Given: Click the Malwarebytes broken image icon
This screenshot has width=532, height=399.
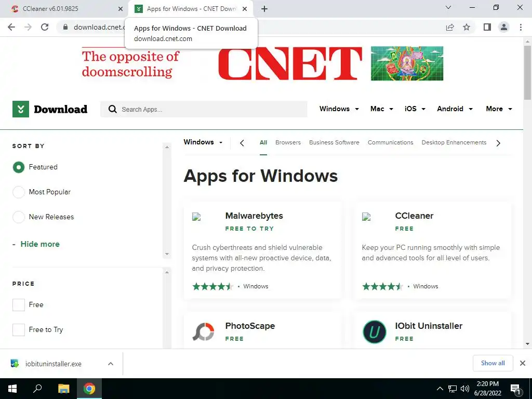Looking at the screenshot, I should point(196,217).
